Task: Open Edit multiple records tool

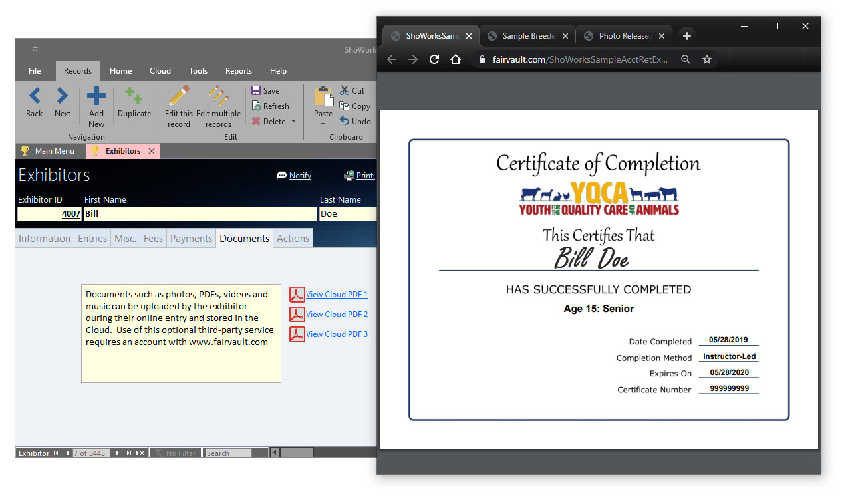Action: (x=218, y=97)
